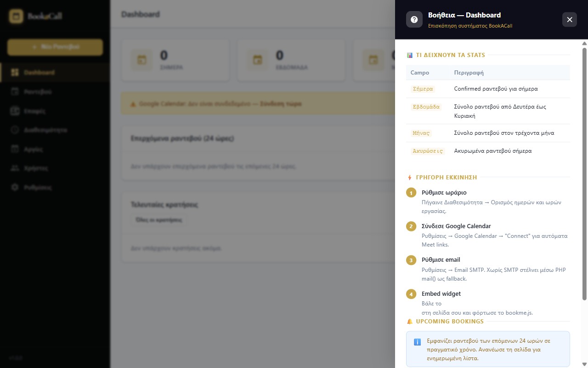Open Επαφές in the sidebar menu
This screenshot has width=588, height=368.
pyautogui.click(x=55, y=111)
